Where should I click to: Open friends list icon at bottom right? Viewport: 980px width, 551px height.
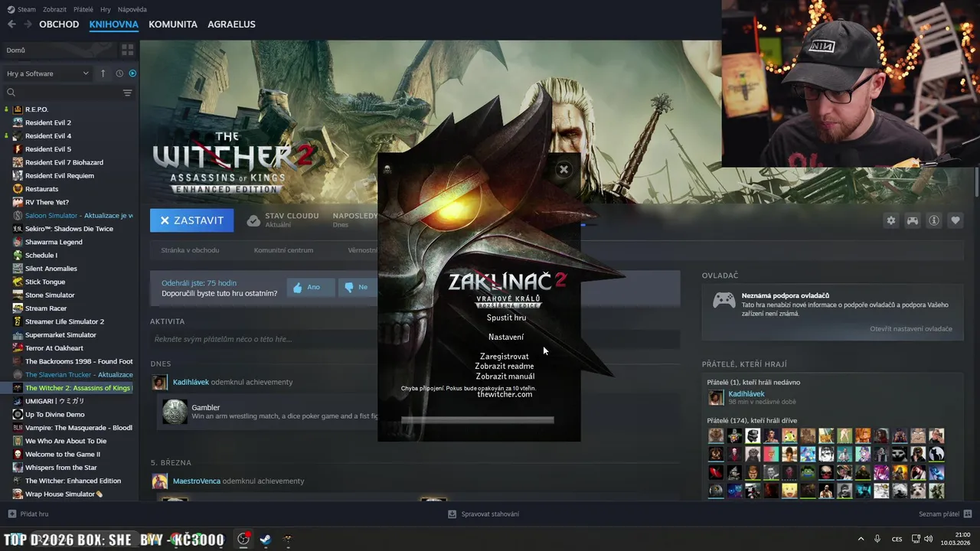pos(968,514)
